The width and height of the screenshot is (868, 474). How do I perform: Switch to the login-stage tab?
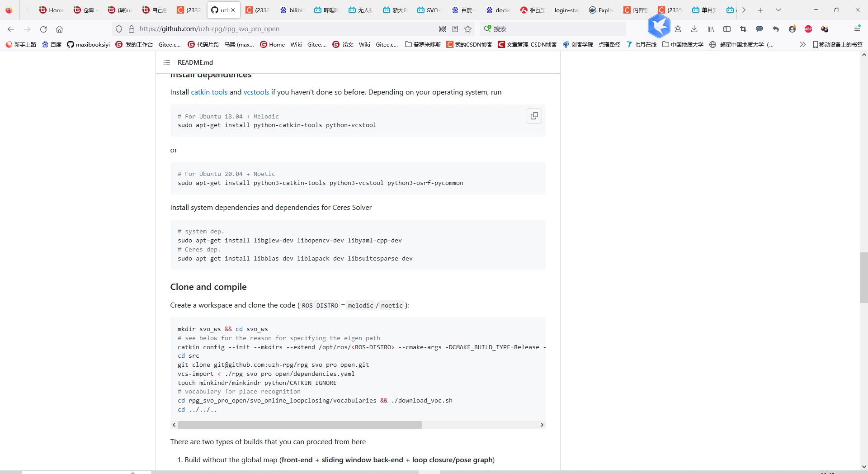point(566,10)
